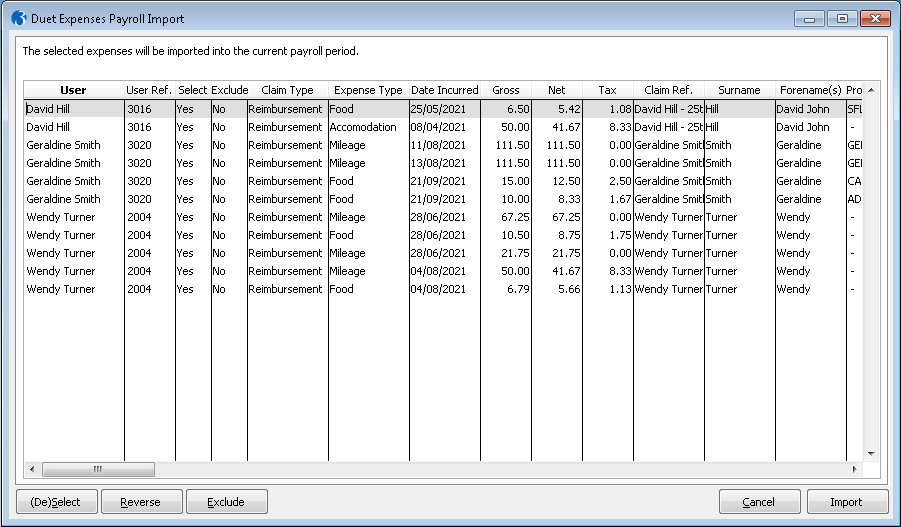Click the Duet application icon in title bar
This screenshot has width=901, height=527.
coord(19,18)
